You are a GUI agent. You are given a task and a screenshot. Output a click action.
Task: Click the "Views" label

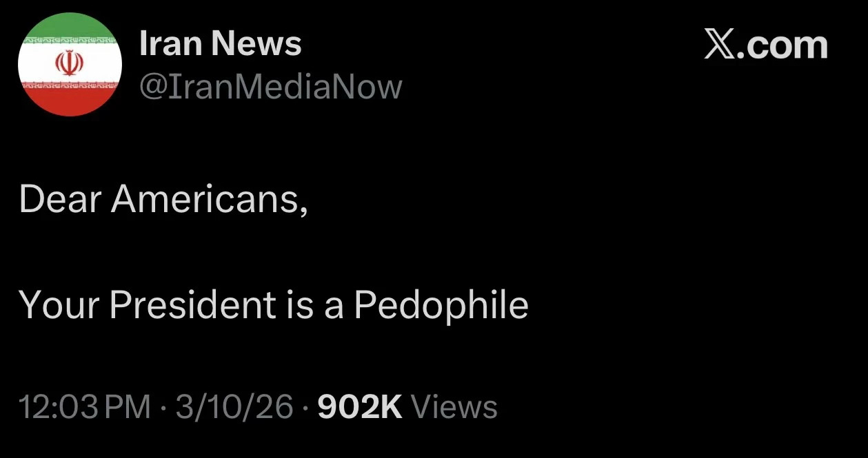tap(454, 406)
